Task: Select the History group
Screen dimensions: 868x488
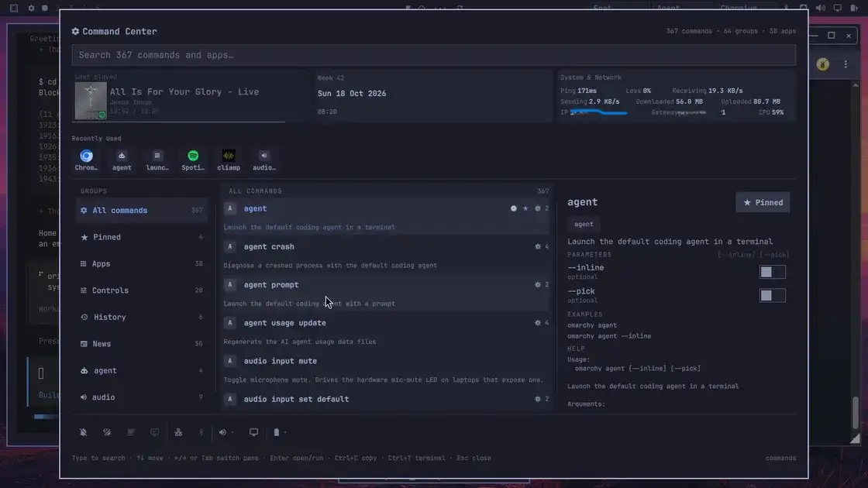Action: tap(142, 317)
